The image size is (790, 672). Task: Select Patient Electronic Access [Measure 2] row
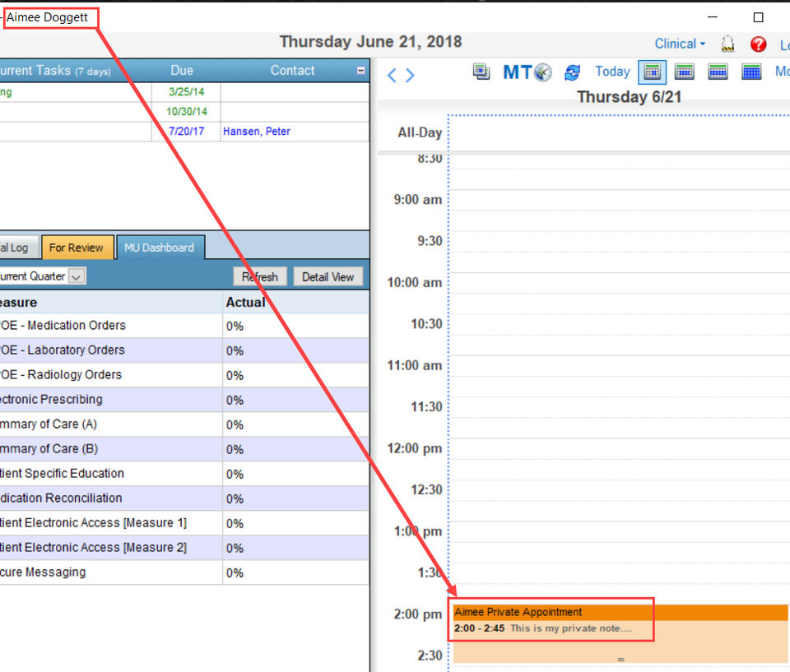pos(184,548)
